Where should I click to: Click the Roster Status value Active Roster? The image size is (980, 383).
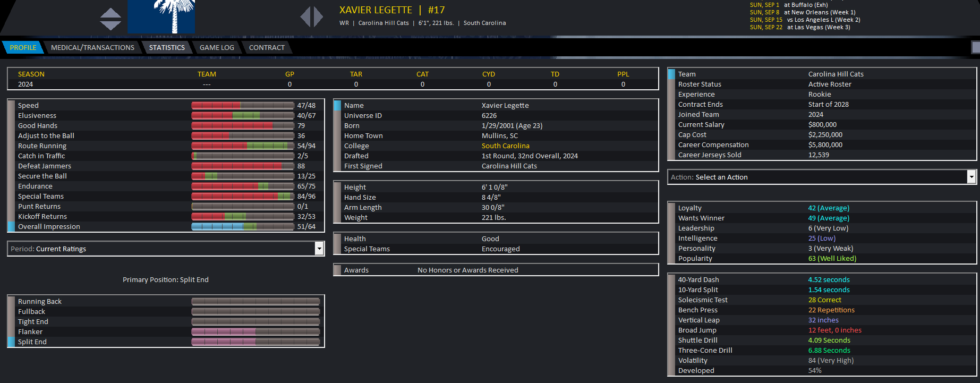830,84
